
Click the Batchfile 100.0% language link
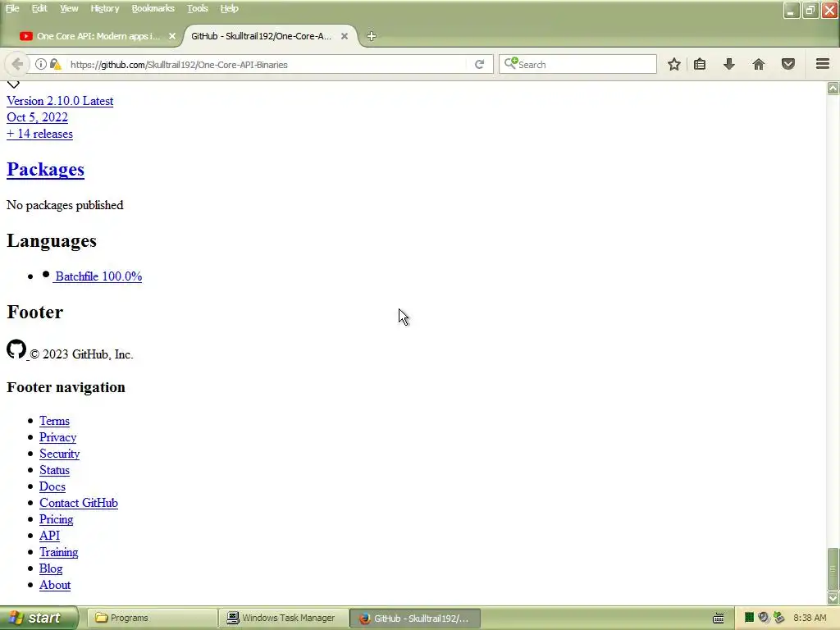pos(98,276)
